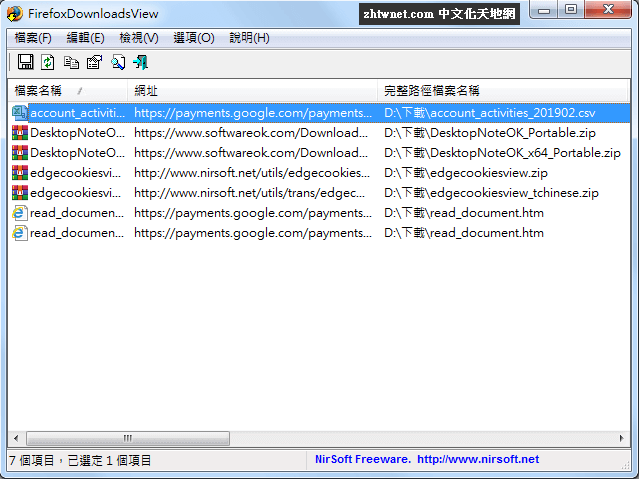Close the FirefoxDownloadsView window
Image resolution: width=639 pixels, height=479 pixels.
[608, 10]
